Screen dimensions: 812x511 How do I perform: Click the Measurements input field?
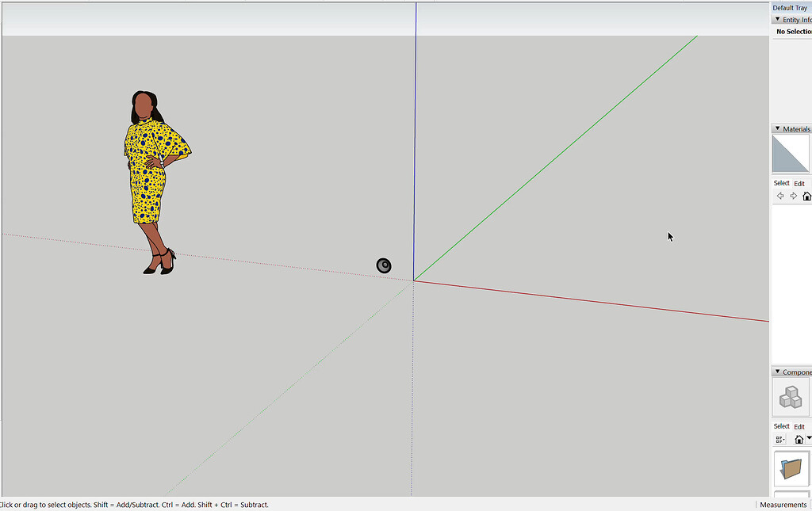tap(783, 505)
